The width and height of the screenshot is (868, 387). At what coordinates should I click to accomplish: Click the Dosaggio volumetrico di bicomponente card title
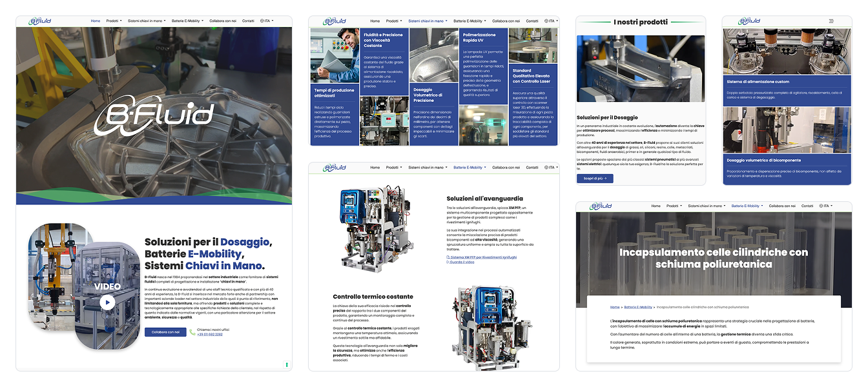pyautogui.click(x=763, y=160)
